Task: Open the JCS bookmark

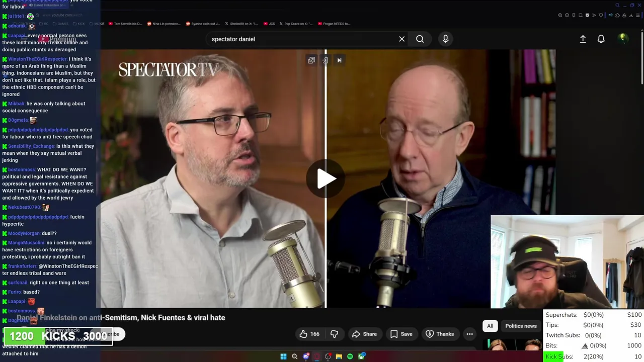Action: [x=270, y=24]
